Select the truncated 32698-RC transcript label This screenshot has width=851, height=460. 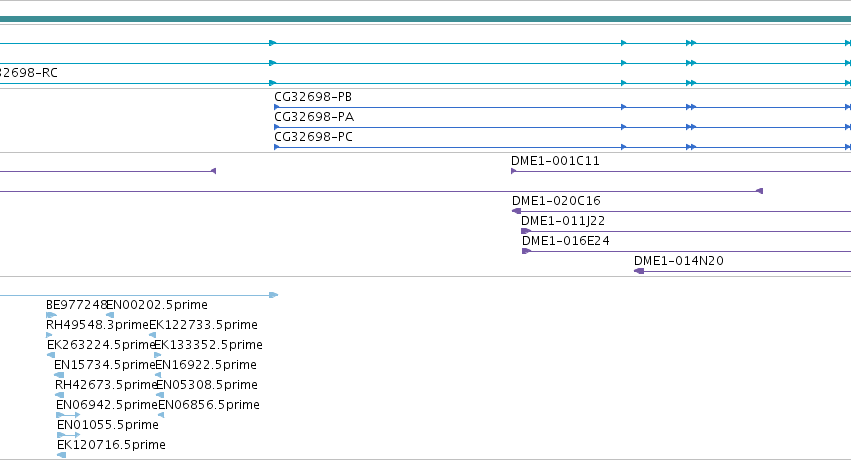[28, 73]
